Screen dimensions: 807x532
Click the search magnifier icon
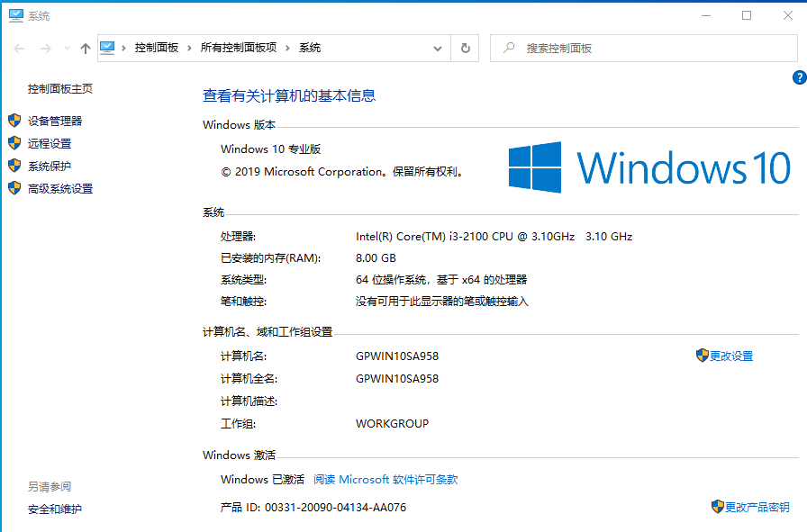[509, 48]
